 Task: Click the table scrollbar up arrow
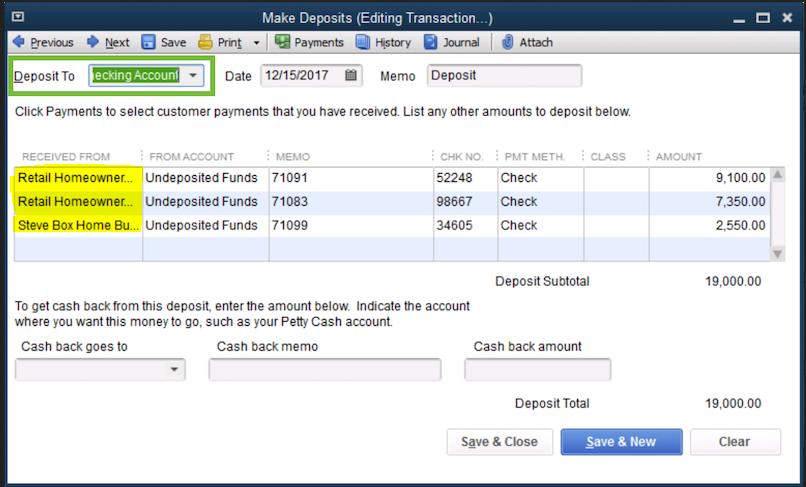pyautogui.click(x=778, y=174)
